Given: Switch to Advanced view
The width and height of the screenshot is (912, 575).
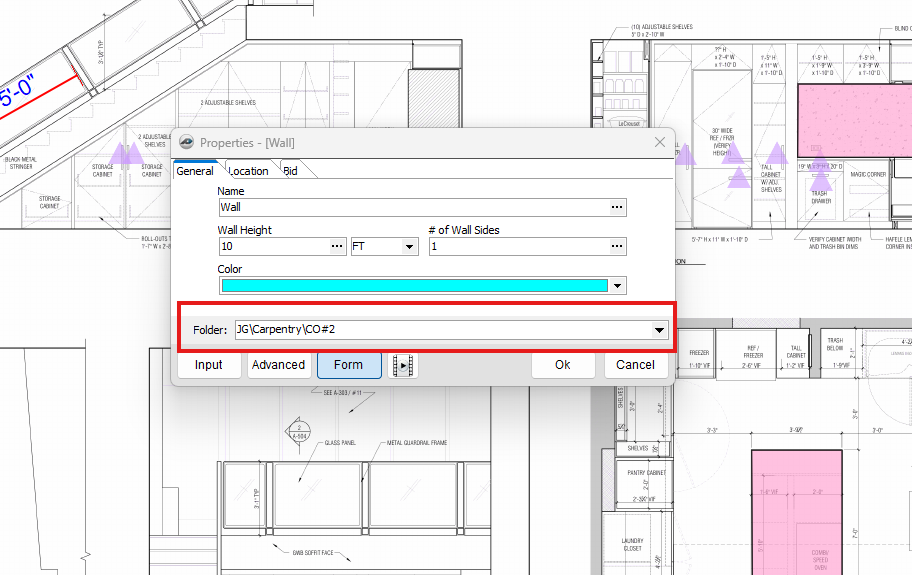Looking at the screenshot, I should 278,365.
